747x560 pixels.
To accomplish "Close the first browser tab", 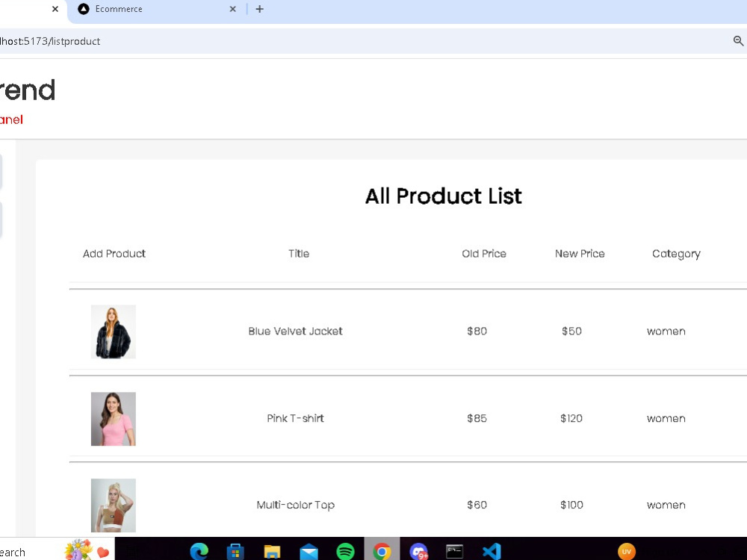I will (55, 9).
